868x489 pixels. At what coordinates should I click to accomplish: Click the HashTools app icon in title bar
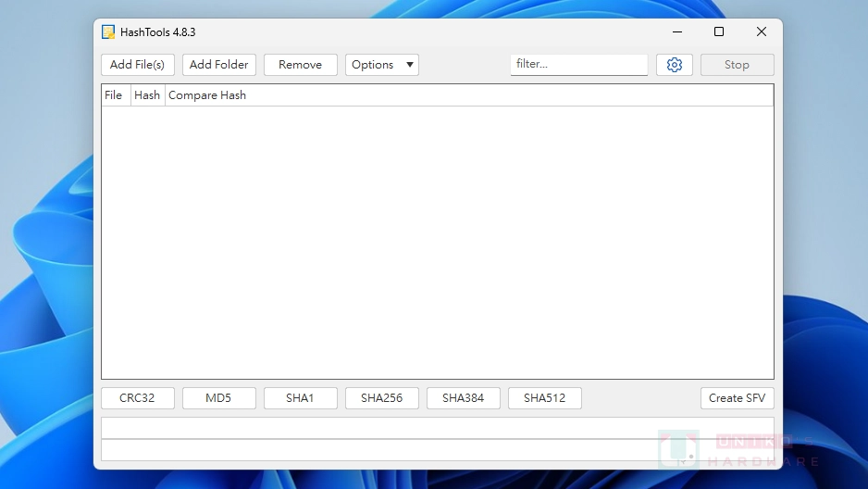pyautogui.click(x=108, y=32)
